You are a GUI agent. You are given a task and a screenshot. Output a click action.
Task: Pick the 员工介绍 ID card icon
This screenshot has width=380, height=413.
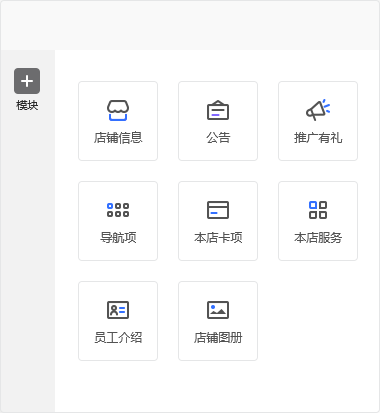(118, 310)
